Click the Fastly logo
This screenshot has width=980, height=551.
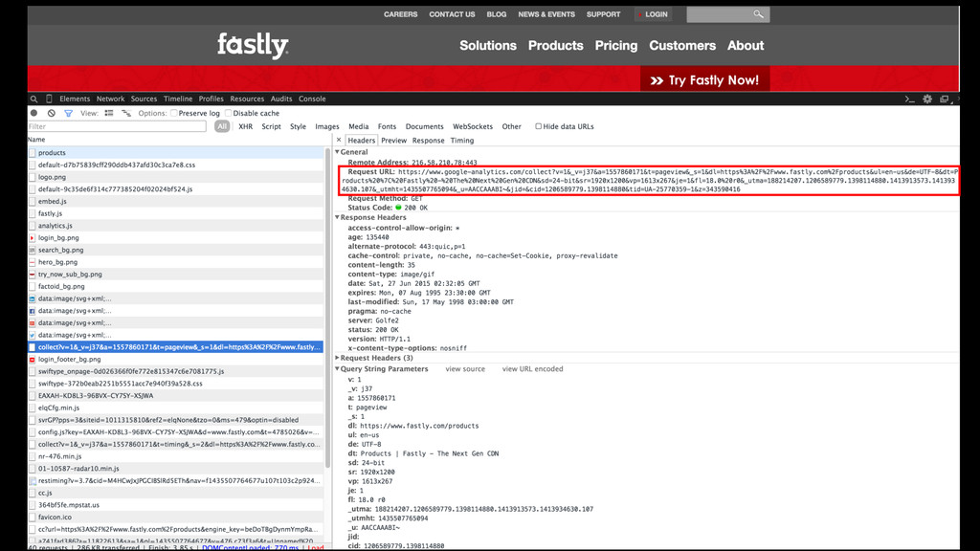pyautogui.click(x=253, y=45)
